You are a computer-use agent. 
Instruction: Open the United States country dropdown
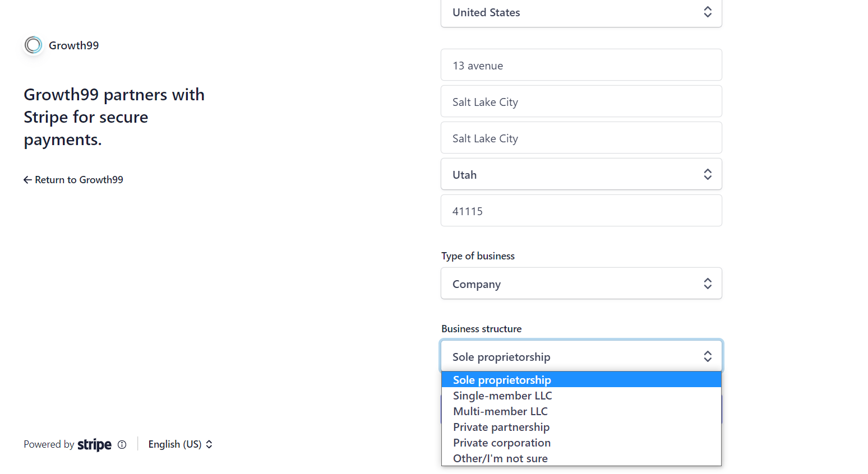point(581,12)
